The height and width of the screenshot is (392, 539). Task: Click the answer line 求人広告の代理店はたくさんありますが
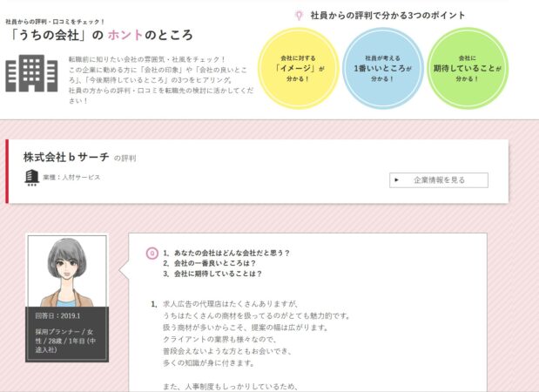pyautogui.click(x=231, y=304)
